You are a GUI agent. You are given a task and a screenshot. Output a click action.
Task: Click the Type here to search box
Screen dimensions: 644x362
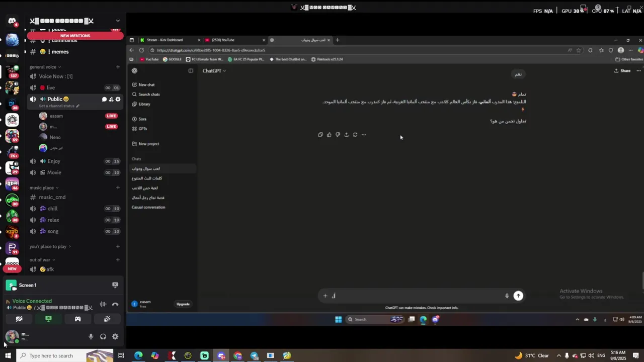[64, 356]
